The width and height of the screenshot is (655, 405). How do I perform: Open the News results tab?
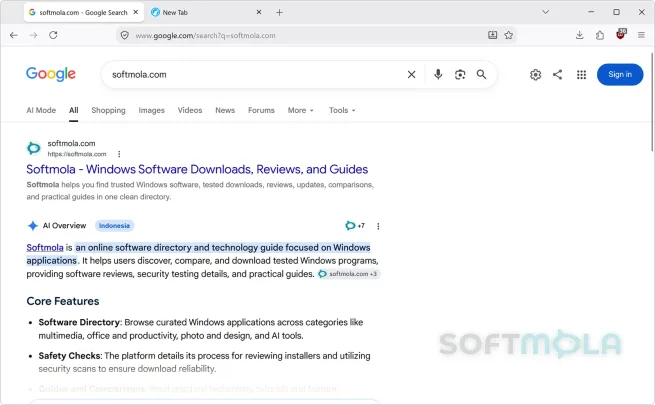(225, 110)
